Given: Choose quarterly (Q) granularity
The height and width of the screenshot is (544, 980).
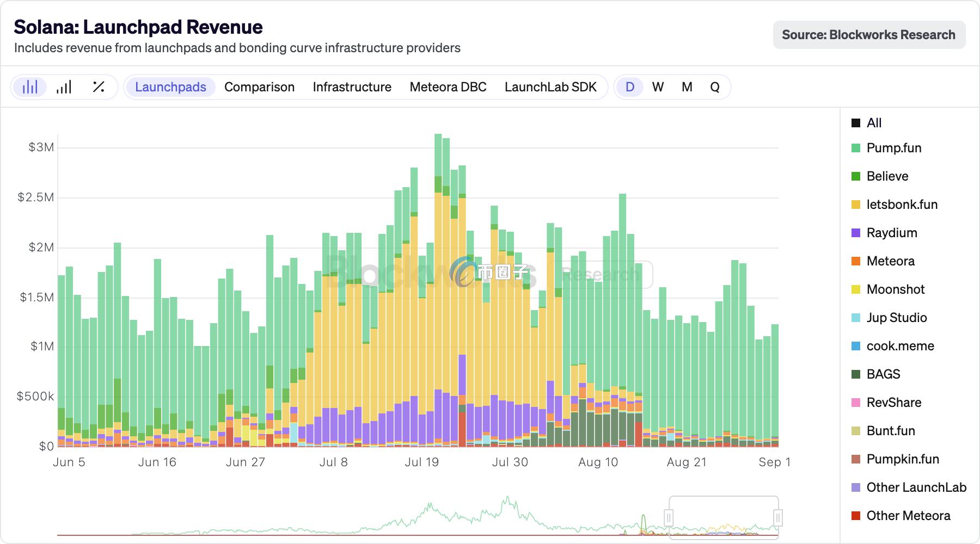Looking at the screenshot, I should [714, 87].
